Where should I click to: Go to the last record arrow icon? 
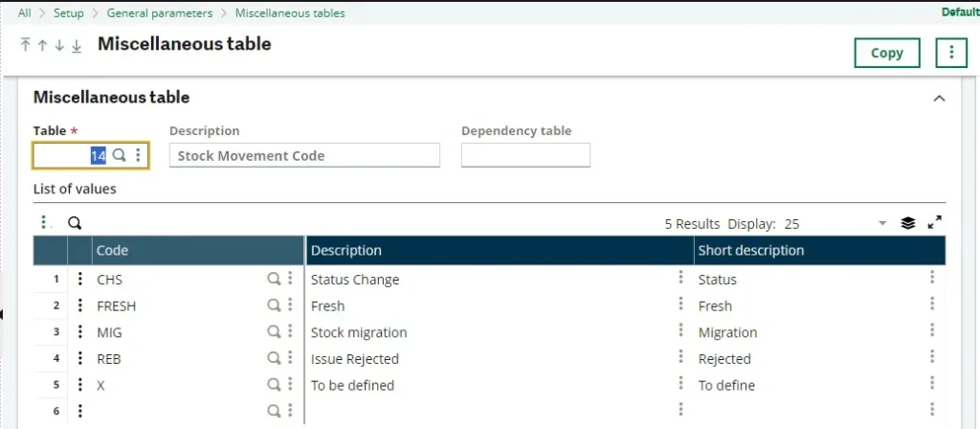(77, 46)
